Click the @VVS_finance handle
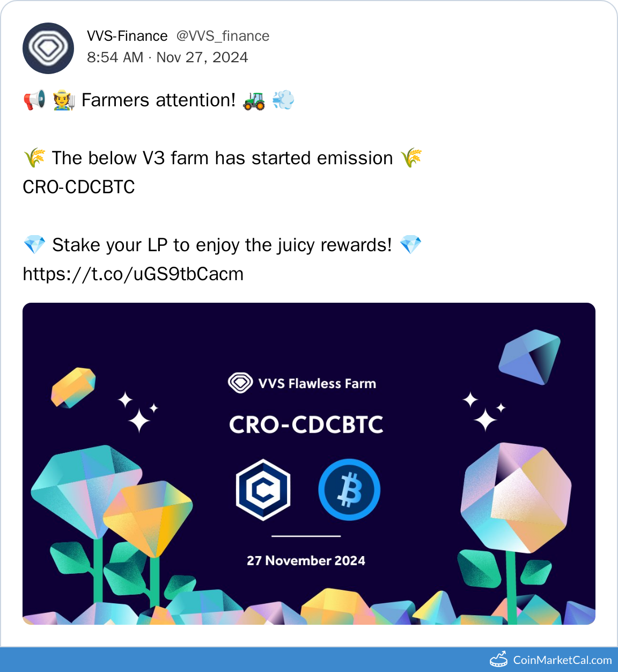618x672 pixels. click(223, 36)
